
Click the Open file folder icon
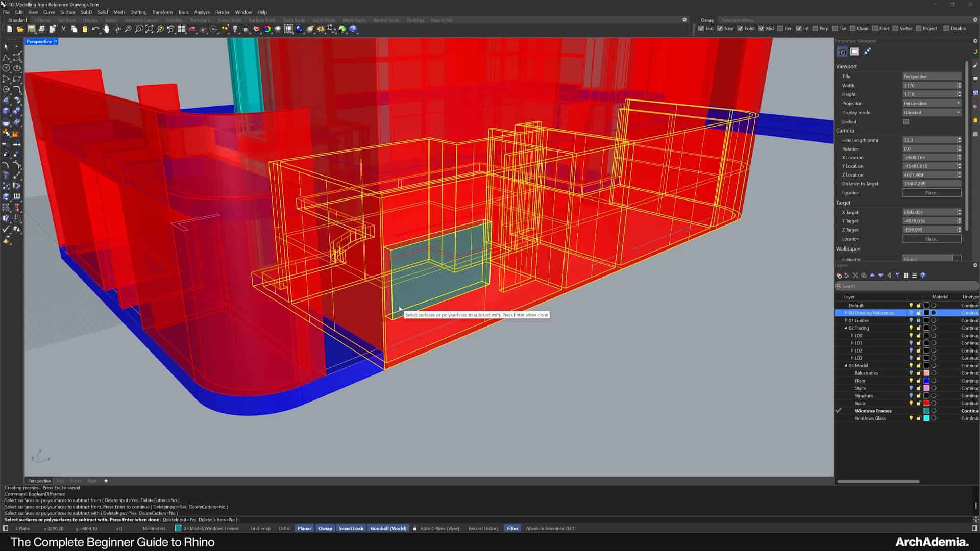tap(20, 29)
